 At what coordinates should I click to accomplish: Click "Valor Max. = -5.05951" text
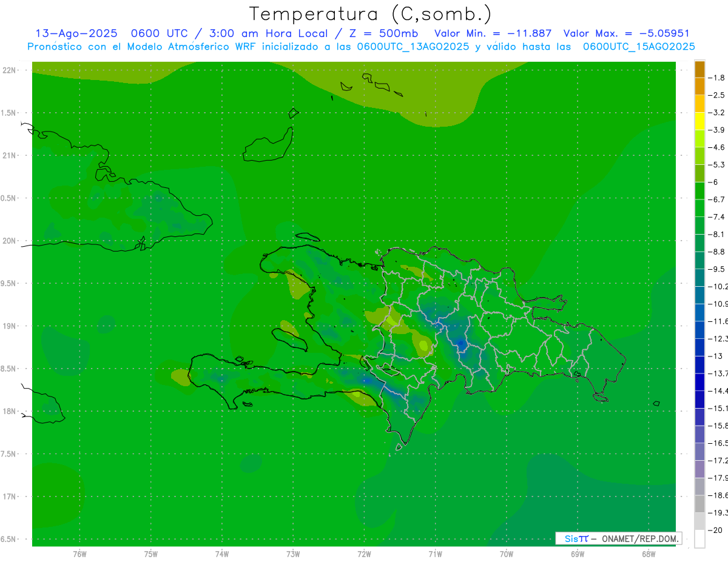pyautogui.click(x=627, y=33)
